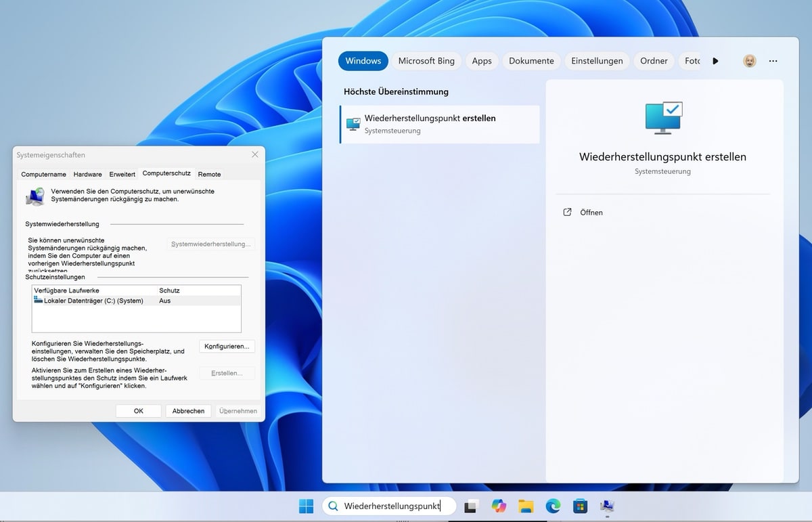Click the Windows Start button

[x=306, y=506]
